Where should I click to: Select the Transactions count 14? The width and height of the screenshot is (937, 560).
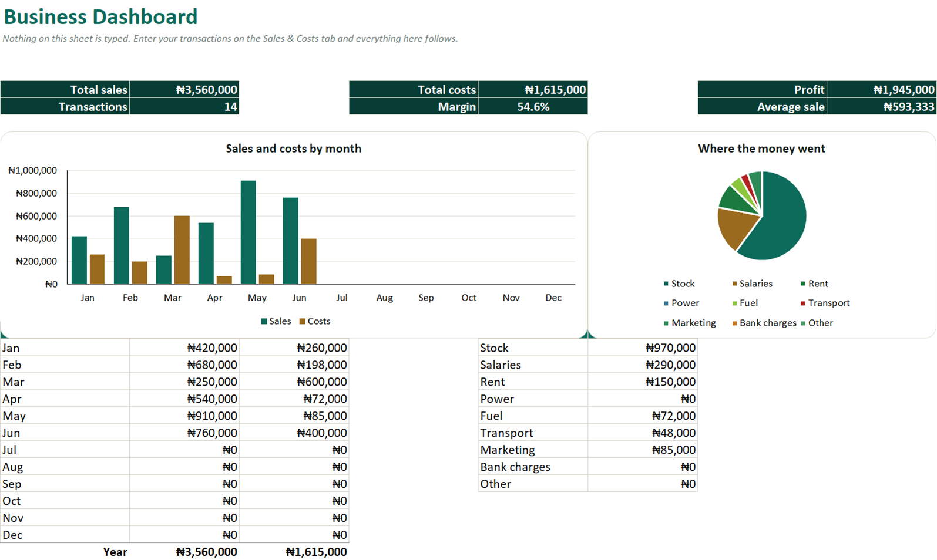coord(184,107)
